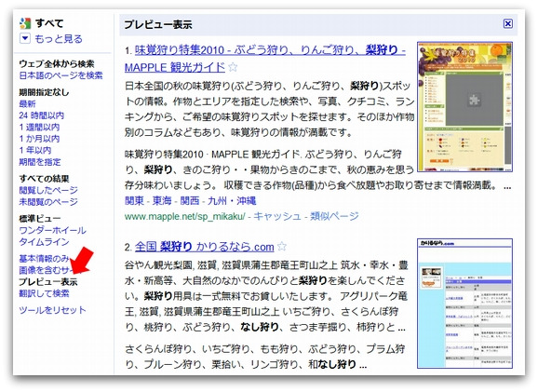This screenshot has width=538, height=392.
Task: Filter results to 1 か月以内
Action: coord(39,139)
